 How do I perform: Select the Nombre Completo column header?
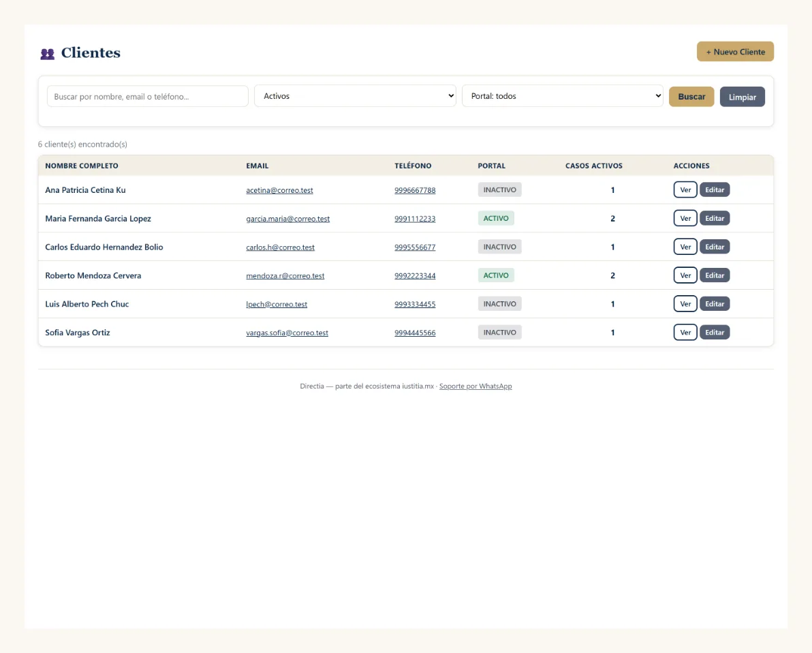pyautogui.click(x=82, y=166)
